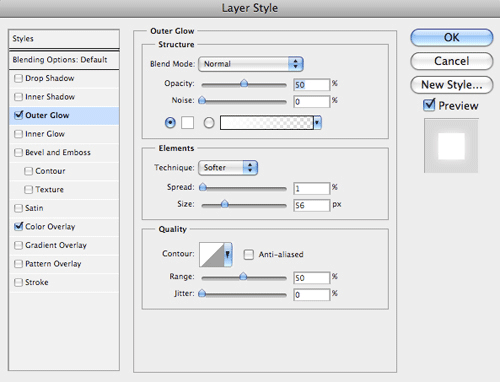
Task: Click the Spread value field
Action: (x=311, y=189)
